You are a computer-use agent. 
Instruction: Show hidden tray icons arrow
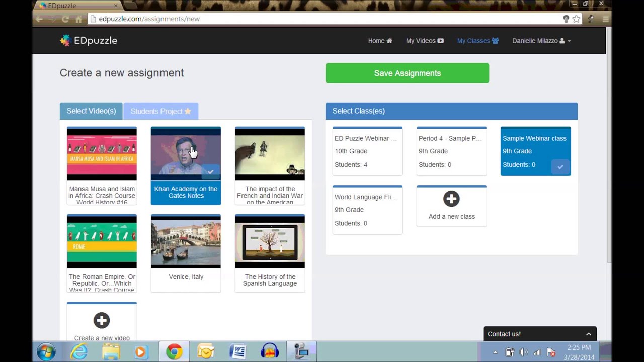pyautogui.click(x=495, y=352)
